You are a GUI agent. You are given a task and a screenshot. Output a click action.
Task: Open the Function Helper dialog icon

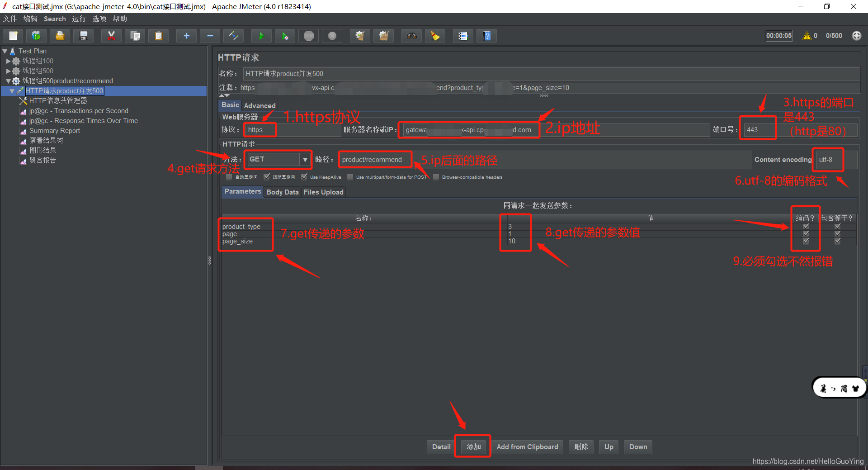[x=463, y=36]
